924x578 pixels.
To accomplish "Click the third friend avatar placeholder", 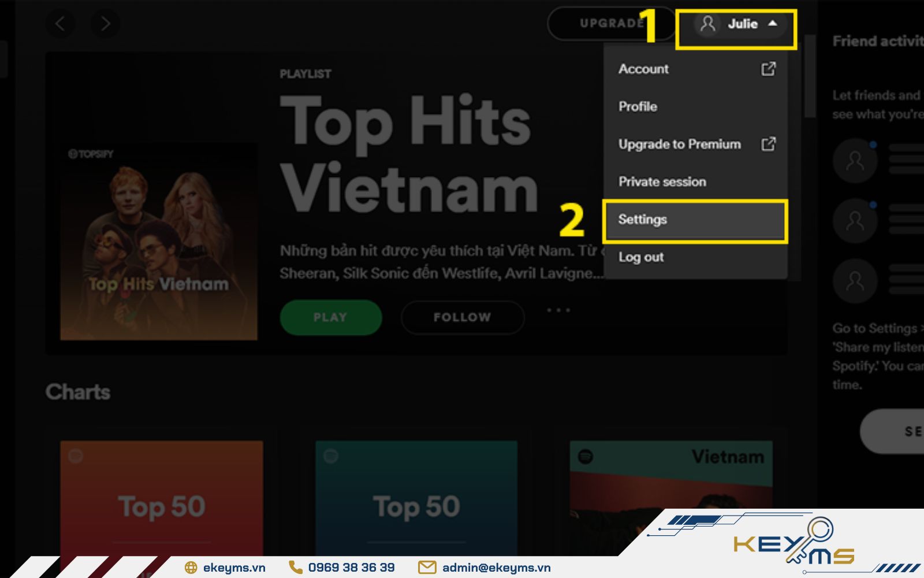I will point(855,281).
